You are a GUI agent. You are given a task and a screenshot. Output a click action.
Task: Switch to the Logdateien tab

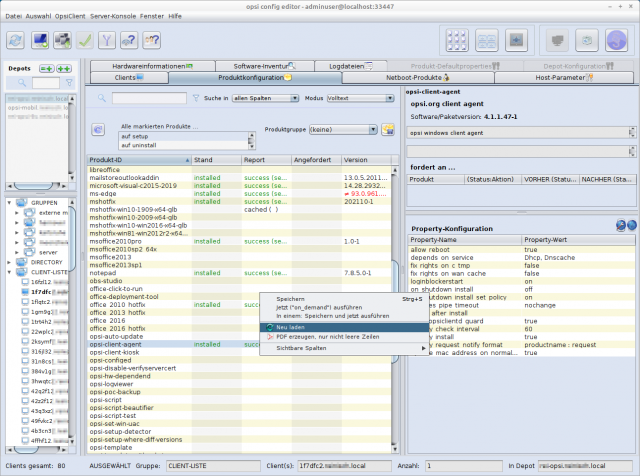tap(351, 66)
